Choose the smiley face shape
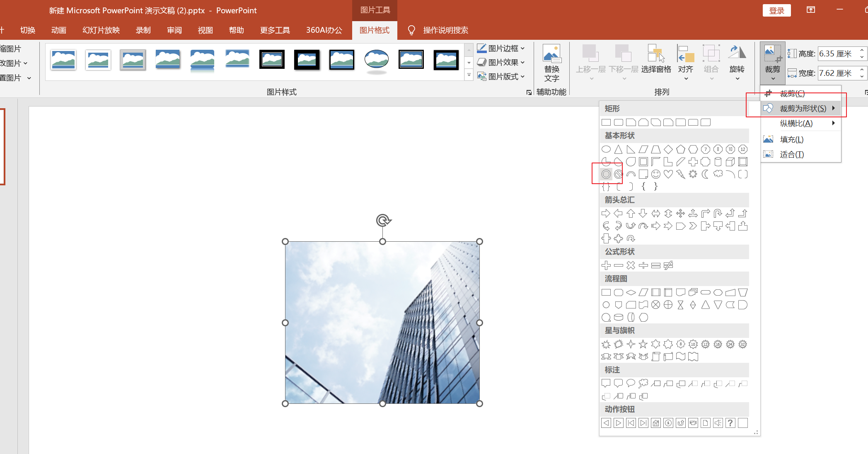The height and width of the screenshot is (454, 868). [655, 174]
